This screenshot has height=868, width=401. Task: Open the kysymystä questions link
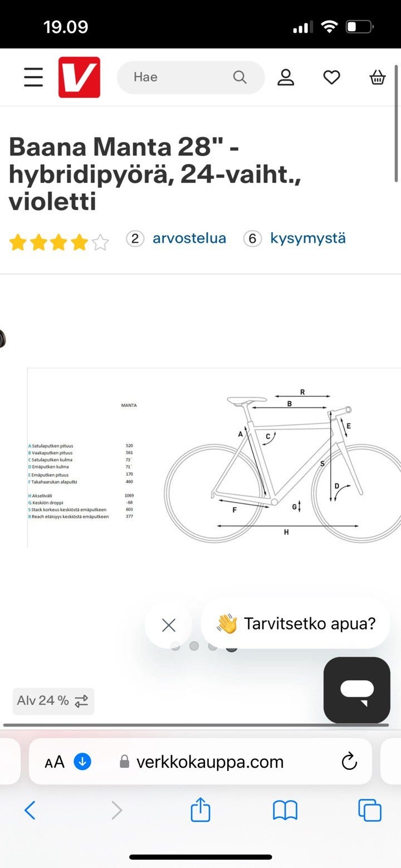[308, 238]
